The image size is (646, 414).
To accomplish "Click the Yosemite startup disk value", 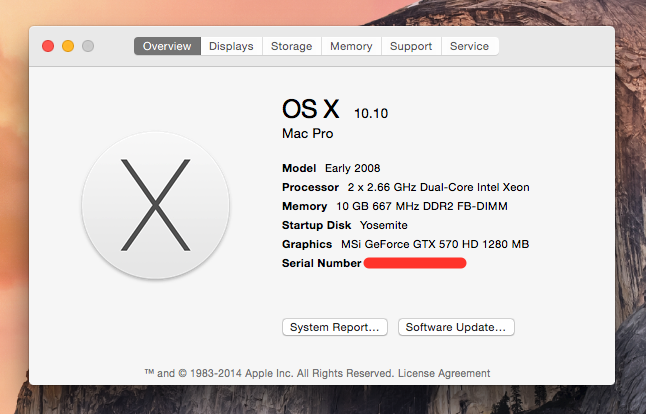I will pos(384,225).
